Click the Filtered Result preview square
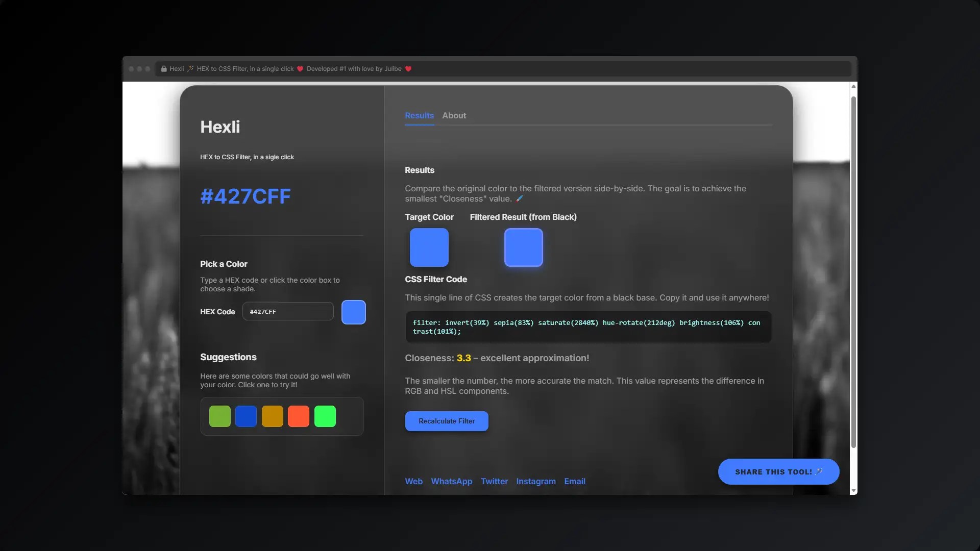 pyautogui.click(x=523, y=247)
